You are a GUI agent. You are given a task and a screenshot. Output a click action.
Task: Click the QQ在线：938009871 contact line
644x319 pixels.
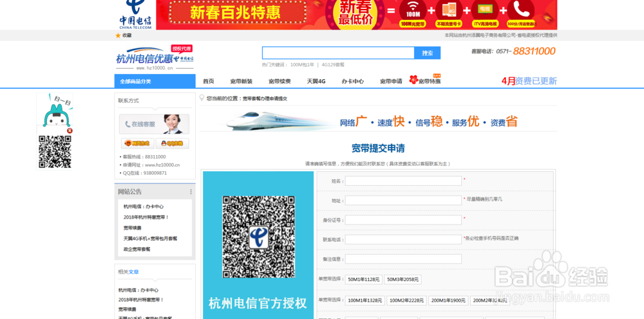point(144,173)
